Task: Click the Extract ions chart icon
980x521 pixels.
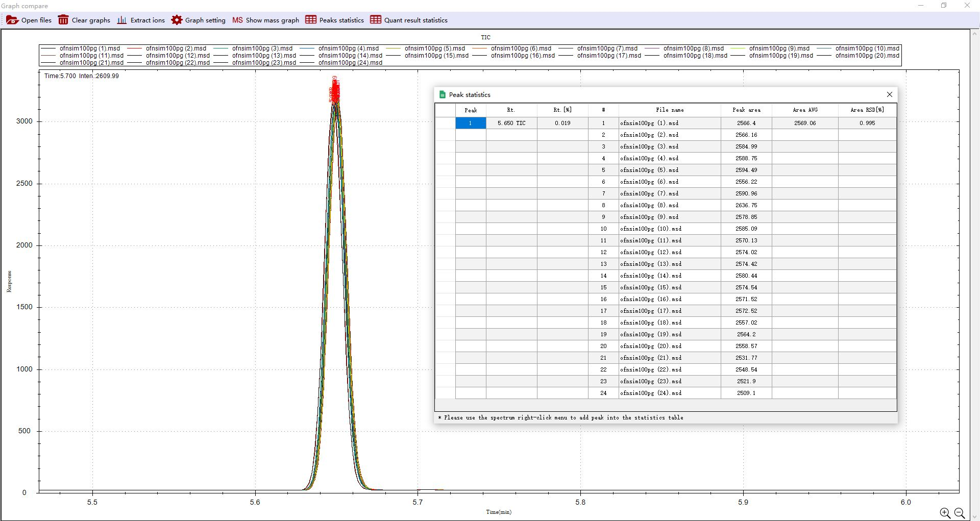Action: 122,20
